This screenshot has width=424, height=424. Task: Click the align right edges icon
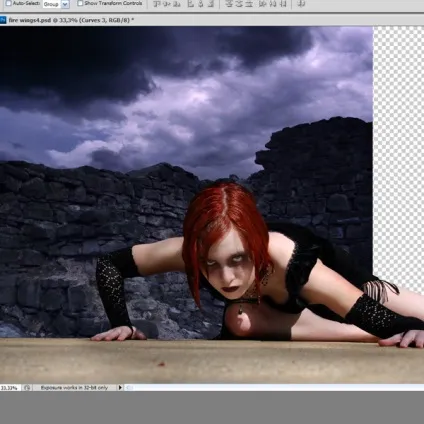point(211,4)
